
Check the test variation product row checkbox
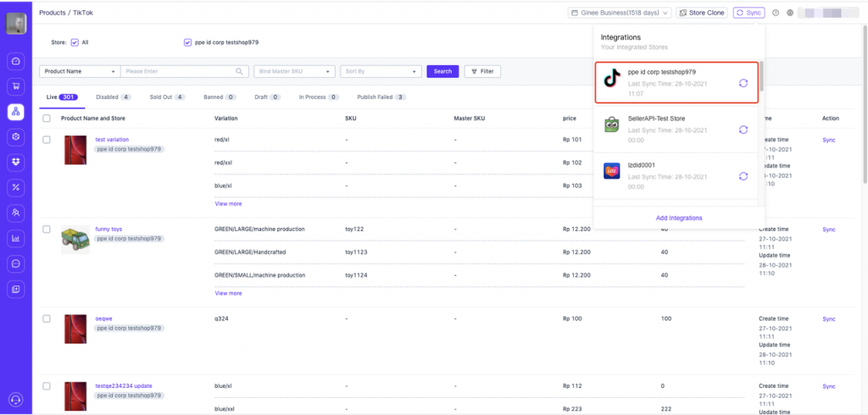[x=47, y=140]
